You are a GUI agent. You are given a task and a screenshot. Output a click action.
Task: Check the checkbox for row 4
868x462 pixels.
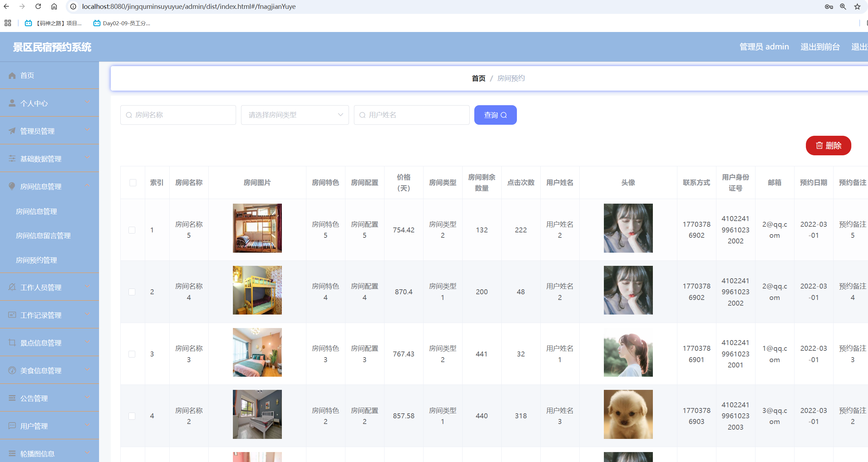(132, 416)
